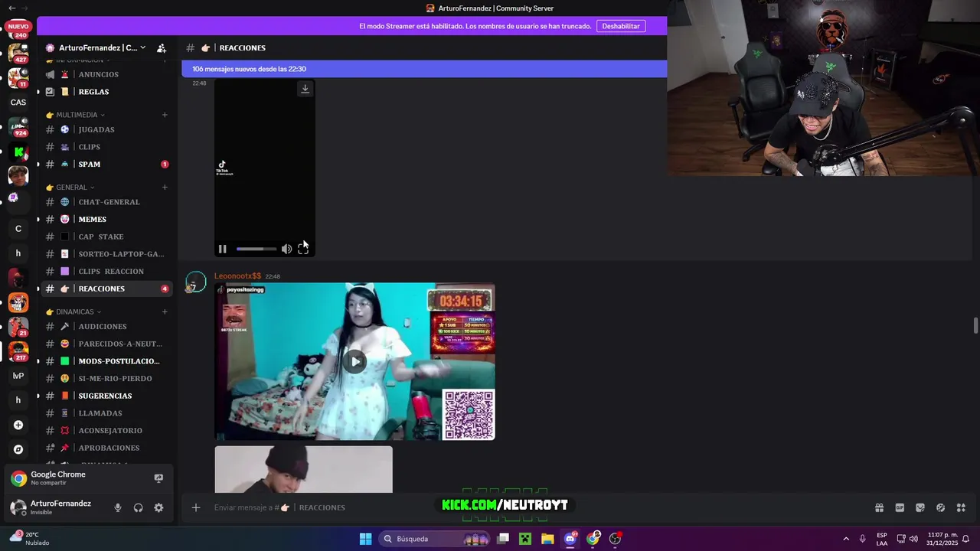The width and height of the screenshot is (980, 551).
Task: Open File Explorer from the taskbar
Action: coord(547,539)
